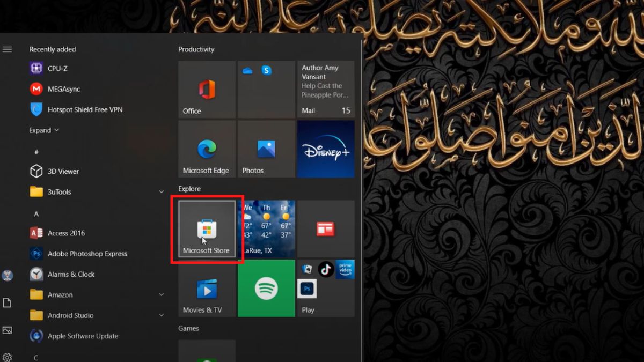Expand the Recently added list

click(44, 130)
